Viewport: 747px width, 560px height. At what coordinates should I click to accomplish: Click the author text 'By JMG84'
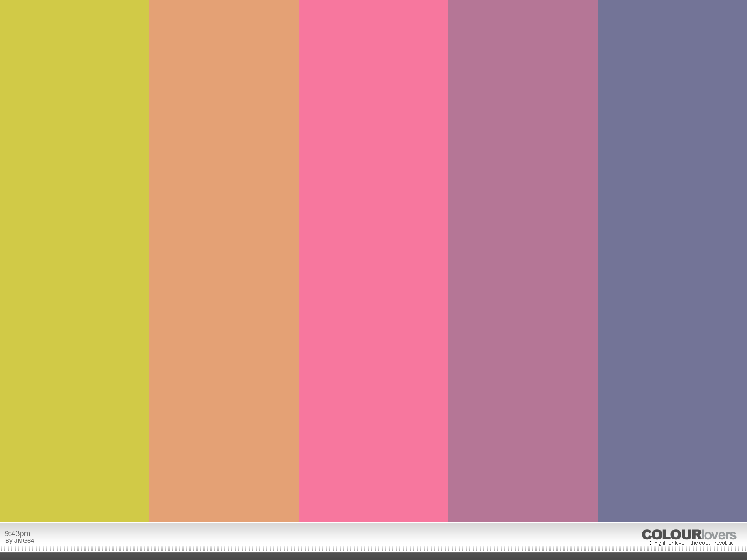click(x=20, y=541)
